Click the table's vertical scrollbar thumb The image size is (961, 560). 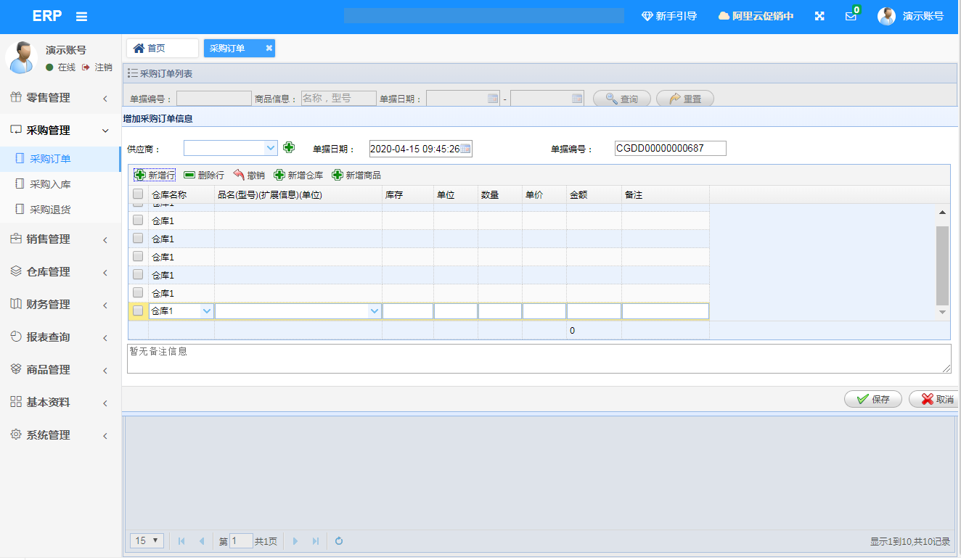point(942,265)
